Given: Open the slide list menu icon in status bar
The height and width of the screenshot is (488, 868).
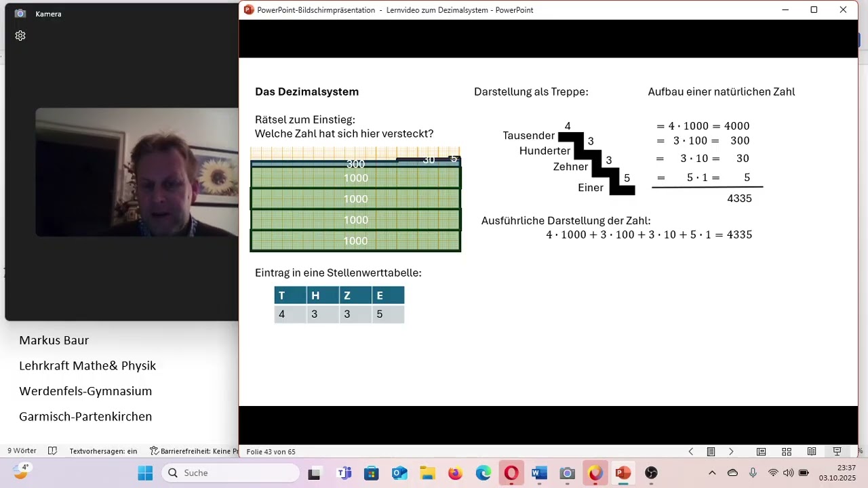Looking at the screenshot, I should pyautogui.click(x=711, y=451).
